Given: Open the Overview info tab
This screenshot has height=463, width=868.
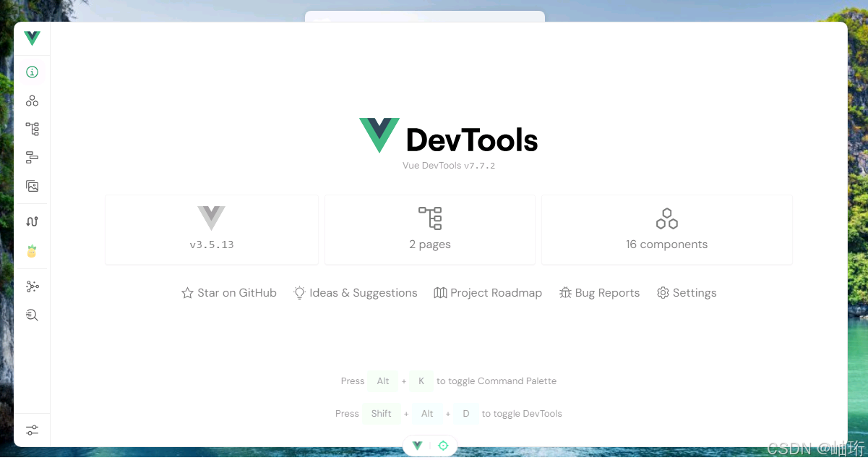Looking at the screenshot, I should point(32,72).
